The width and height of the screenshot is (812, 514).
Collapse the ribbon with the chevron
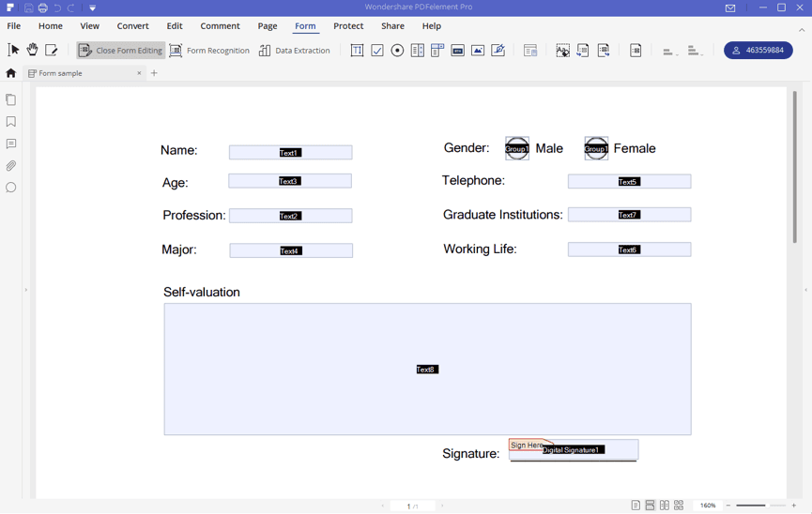(x=802, y=30)
